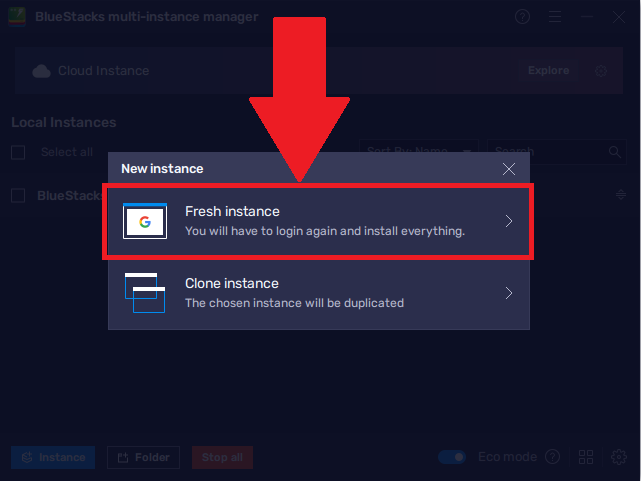Check the BlueStacks instance checkbox
Image resolution: width=641 pixels, height=481 pixels.
pos(18,195)
